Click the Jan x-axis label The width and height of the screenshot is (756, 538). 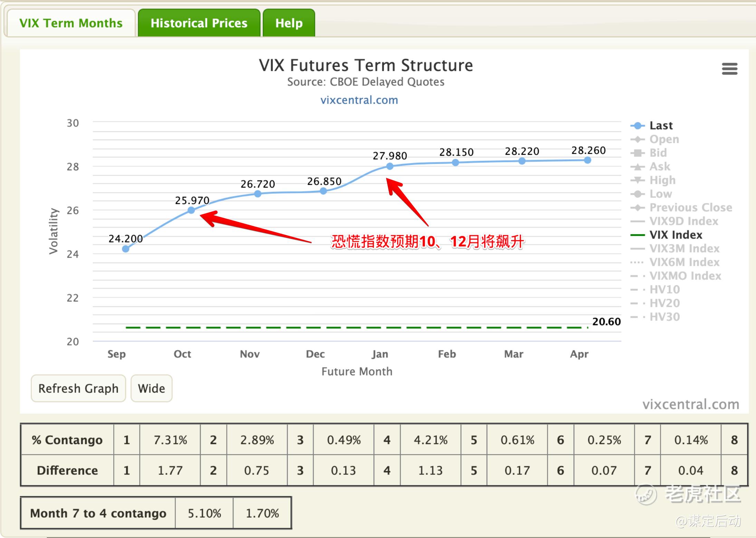click(380, 354)
